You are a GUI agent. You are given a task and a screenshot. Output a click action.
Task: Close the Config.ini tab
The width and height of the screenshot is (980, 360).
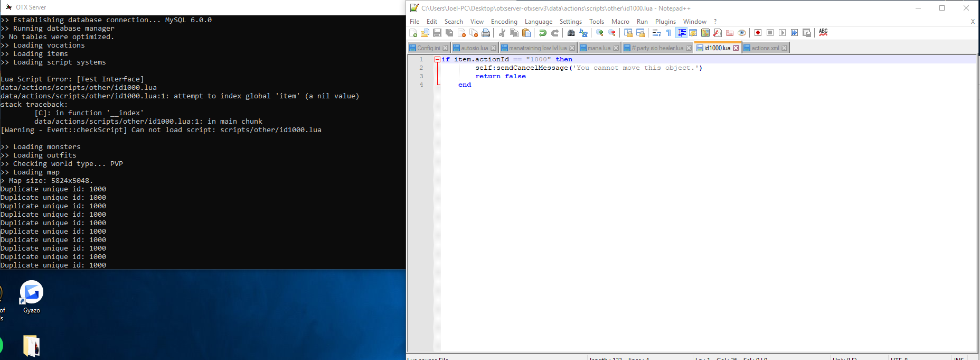pyautogui.click(x=445, y=48)
